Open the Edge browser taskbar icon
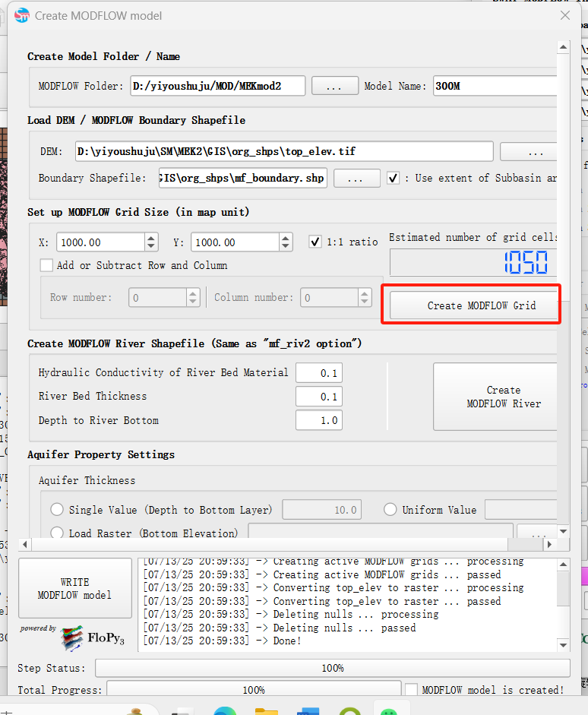 (225, 710)
